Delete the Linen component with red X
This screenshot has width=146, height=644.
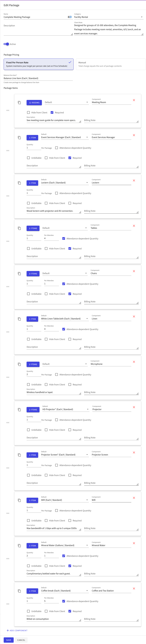click(x=134, y=317)
